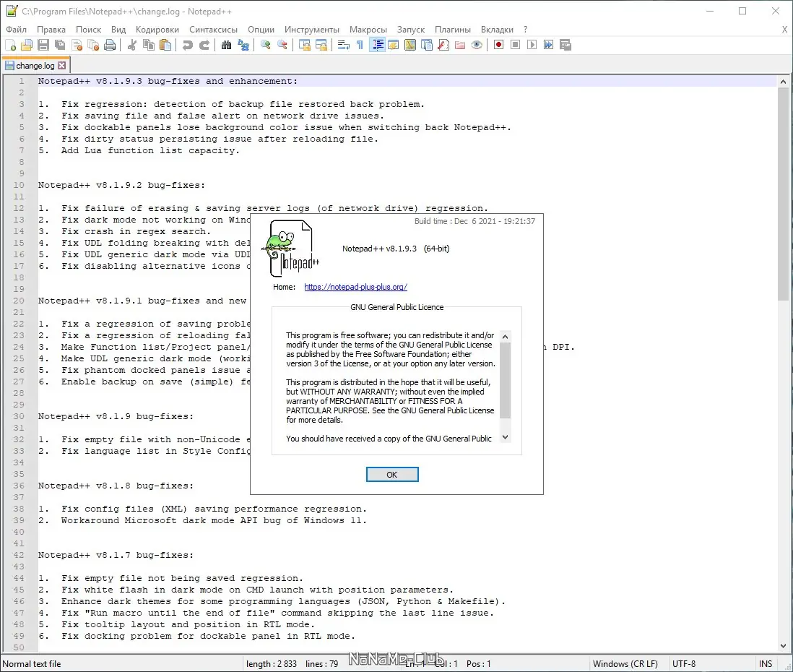The width and height of the screenshot is (793, 672).
Task: Open the Инструменты menu
Action: tap(311, 30)
